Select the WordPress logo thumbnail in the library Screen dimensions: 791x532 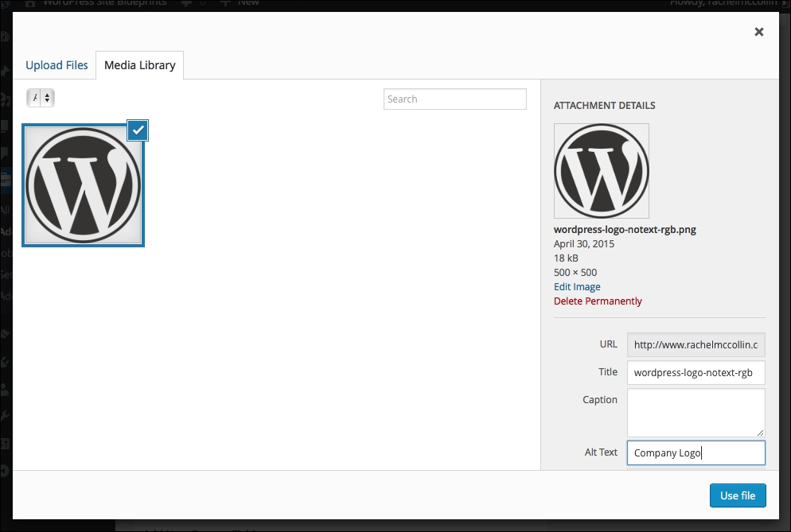[x=84, y=185]
